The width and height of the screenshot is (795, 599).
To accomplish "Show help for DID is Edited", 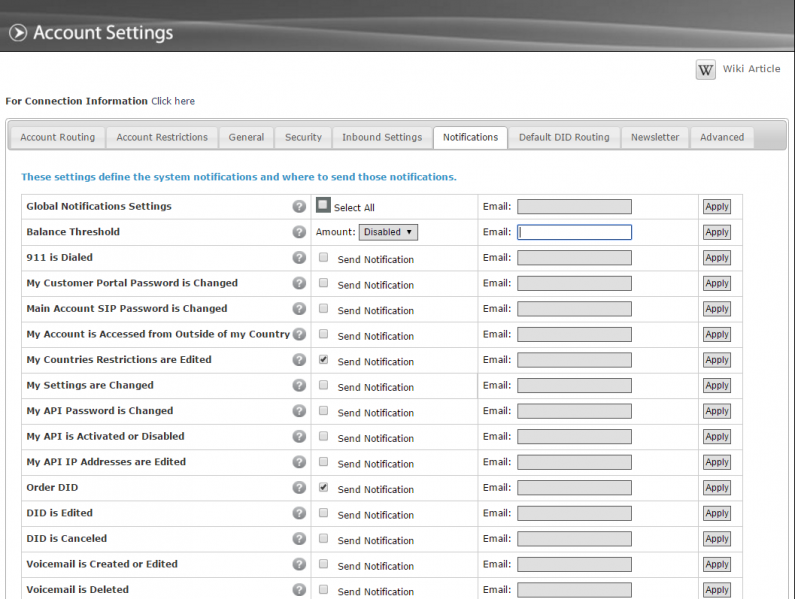I will (299, 513).
